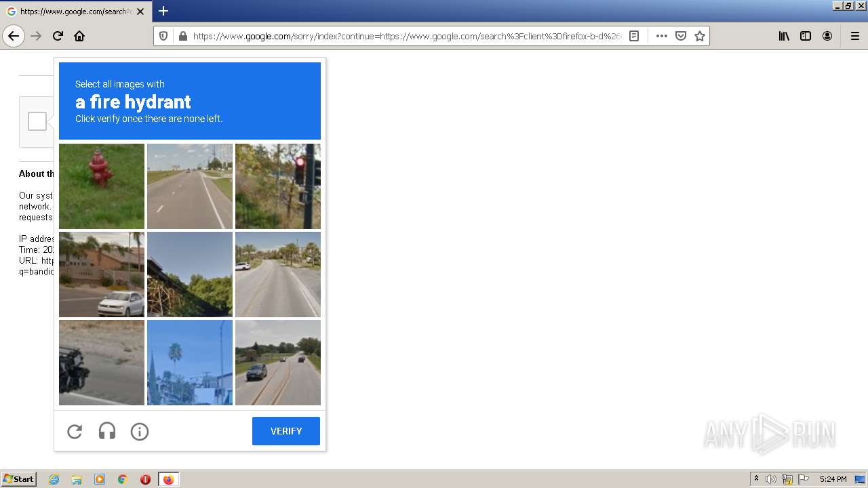Open the Library bookshelf icon
This screenshot has height=488, width=868.
pos(784,36)
